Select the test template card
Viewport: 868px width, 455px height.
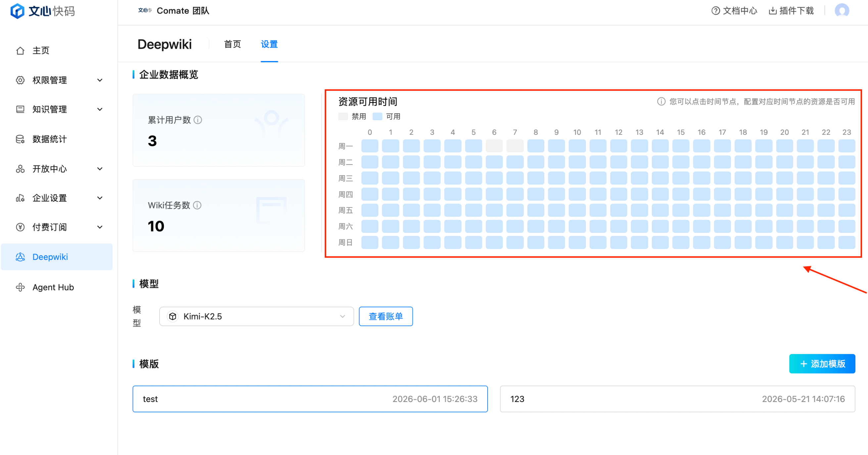point(310,399)
